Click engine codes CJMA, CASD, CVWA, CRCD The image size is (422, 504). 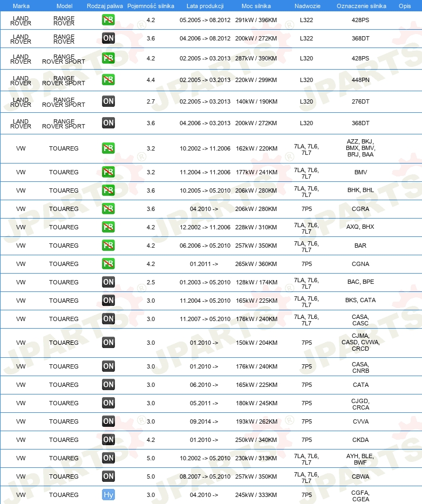point(360,342)
